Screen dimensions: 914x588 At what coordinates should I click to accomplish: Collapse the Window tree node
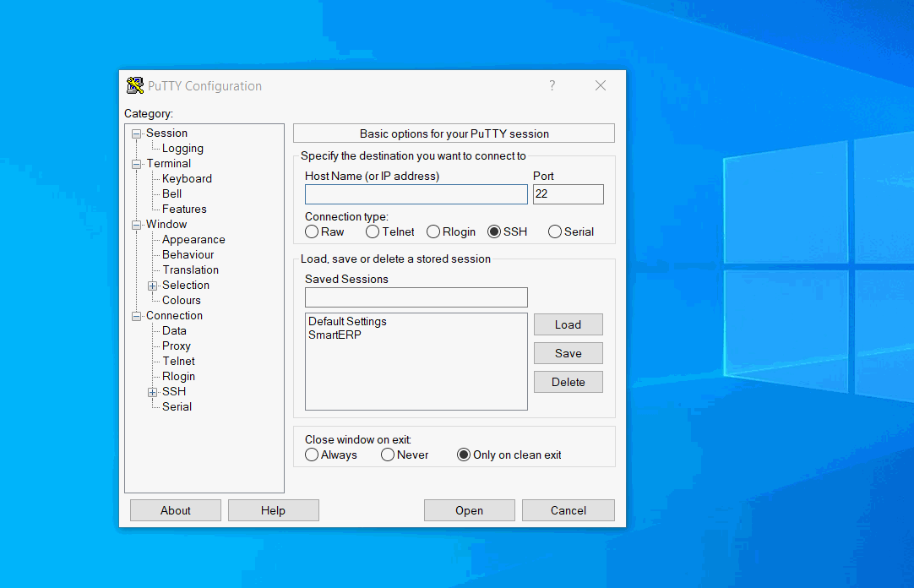136,225
